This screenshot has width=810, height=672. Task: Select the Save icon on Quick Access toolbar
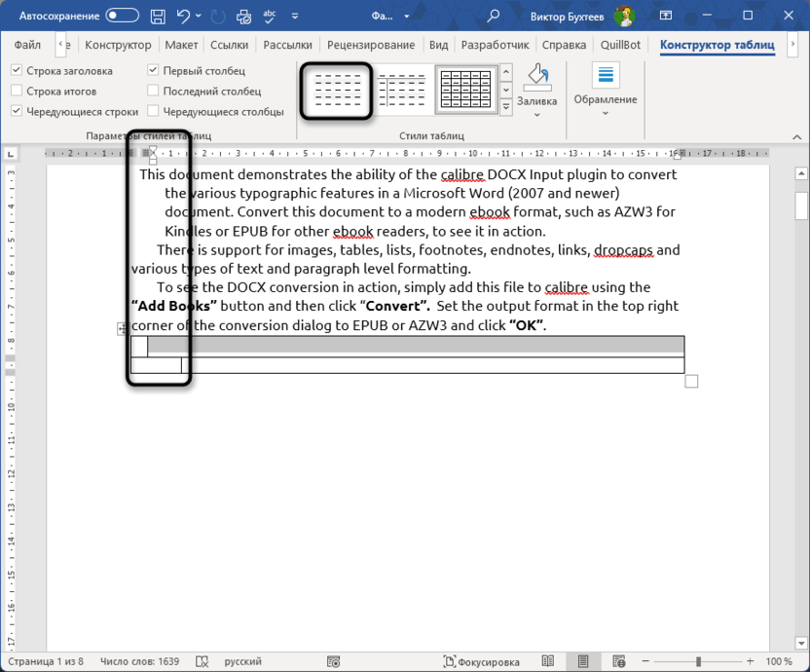click(158, 16)
